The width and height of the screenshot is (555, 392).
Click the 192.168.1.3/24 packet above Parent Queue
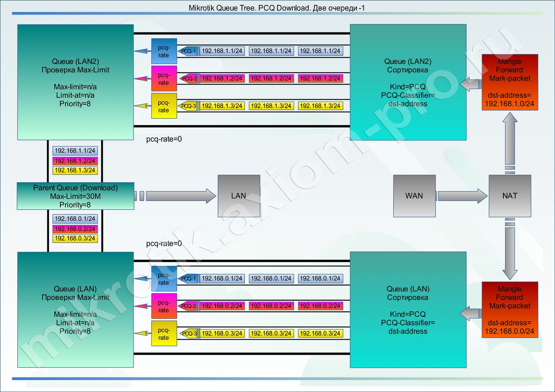tap(75, 170)
